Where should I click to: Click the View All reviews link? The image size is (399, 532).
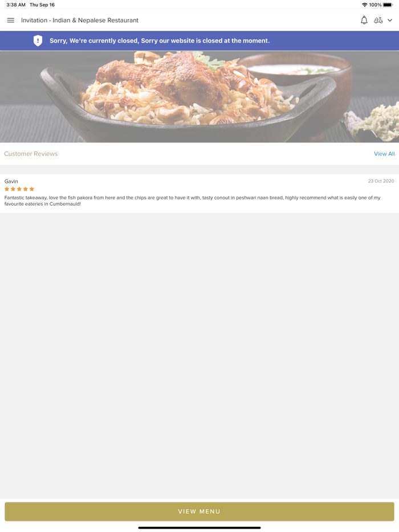(384, 154)
